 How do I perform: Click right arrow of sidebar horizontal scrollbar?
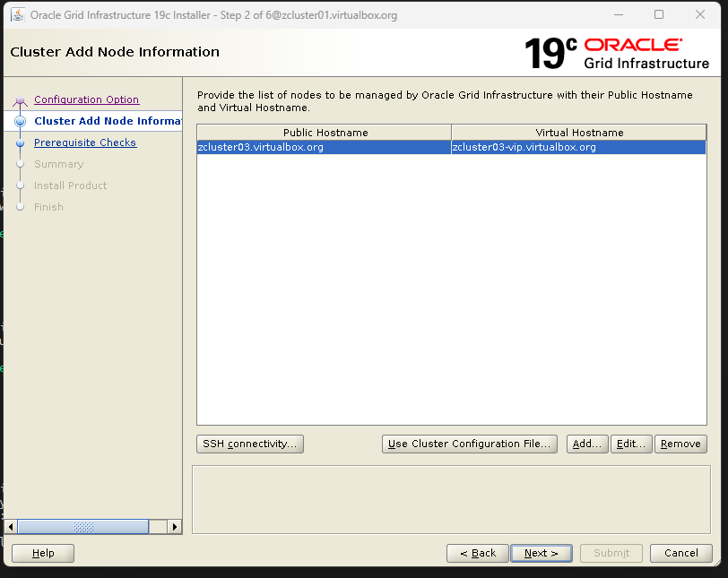(175, 527)
